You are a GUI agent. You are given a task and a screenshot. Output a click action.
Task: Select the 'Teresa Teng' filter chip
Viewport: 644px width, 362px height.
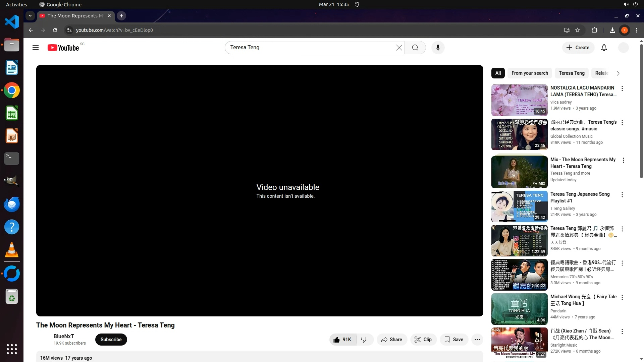[x=571, y=73]
